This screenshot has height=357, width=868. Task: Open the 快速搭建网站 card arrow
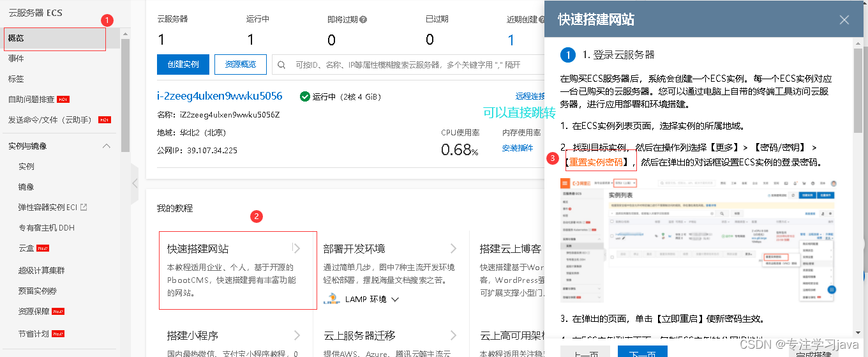(297, 248)
